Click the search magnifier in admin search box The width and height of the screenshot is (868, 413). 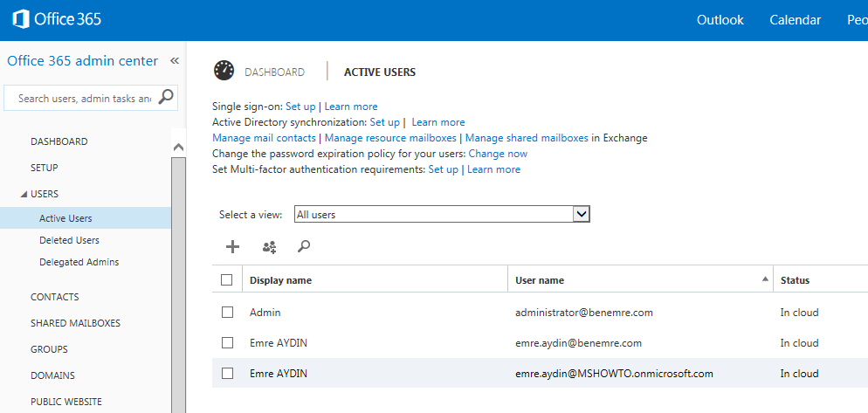[166, 98]
